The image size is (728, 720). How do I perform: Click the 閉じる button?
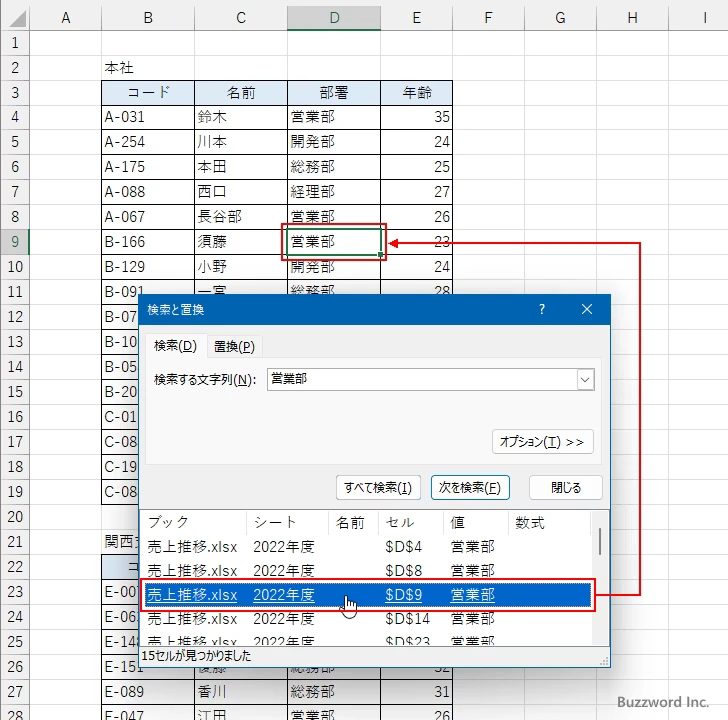pyautogui.click(x=566, y=487)
